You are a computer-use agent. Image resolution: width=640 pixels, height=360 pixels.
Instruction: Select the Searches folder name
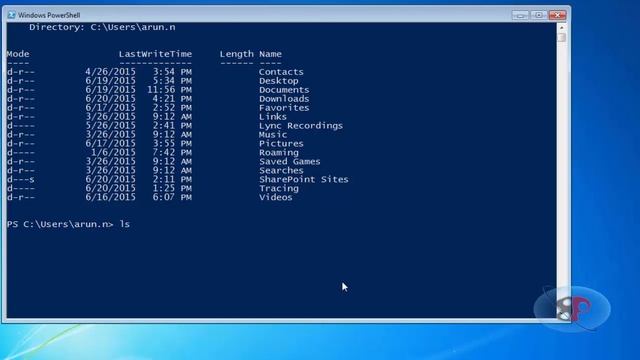pos(281,171)
